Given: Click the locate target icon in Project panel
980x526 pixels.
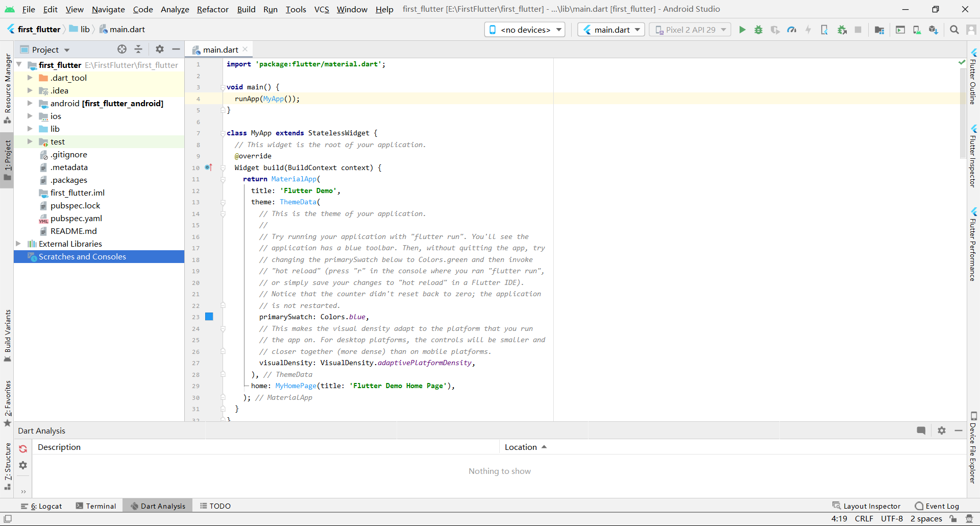Looking at the screenshot, I should [122, 49].
